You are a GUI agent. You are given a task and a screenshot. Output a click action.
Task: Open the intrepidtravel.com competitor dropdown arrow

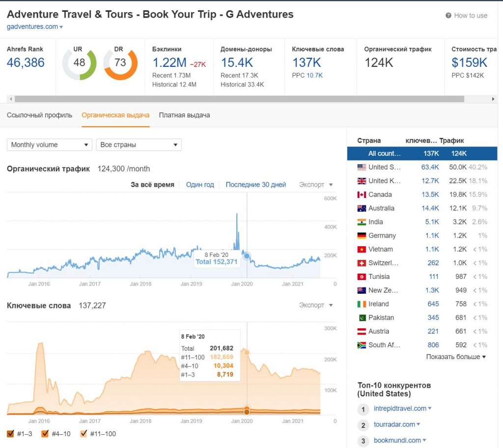pyautogui.click(x=429, y=408)
